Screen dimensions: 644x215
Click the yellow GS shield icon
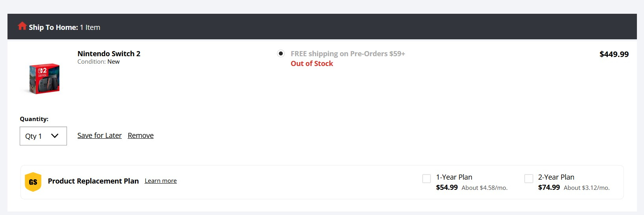tap(33, 182)
